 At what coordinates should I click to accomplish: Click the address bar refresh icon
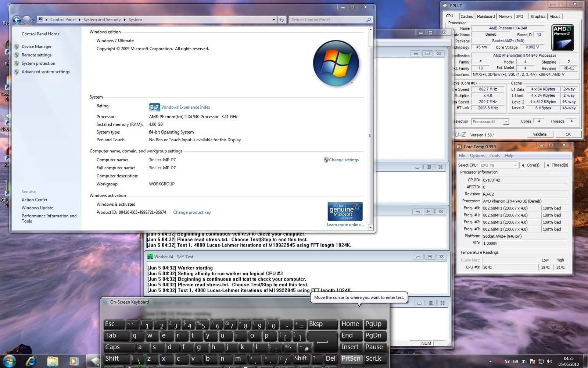282,20
